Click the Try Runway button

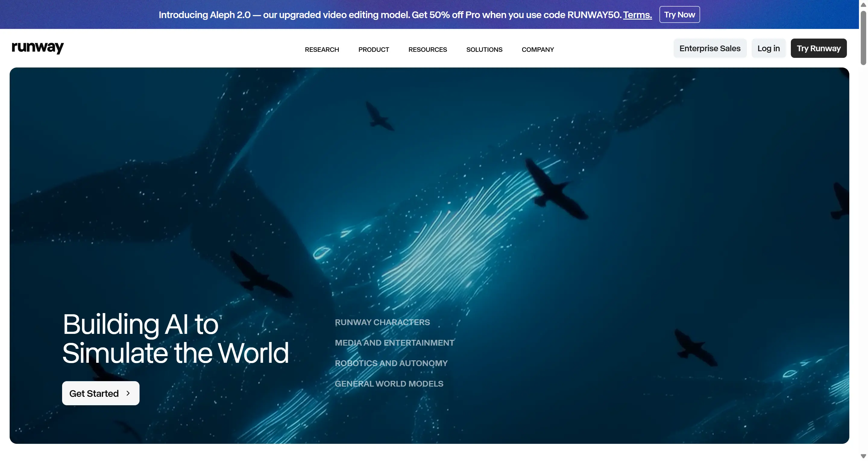pyautogui.click(x=819, y=48)
